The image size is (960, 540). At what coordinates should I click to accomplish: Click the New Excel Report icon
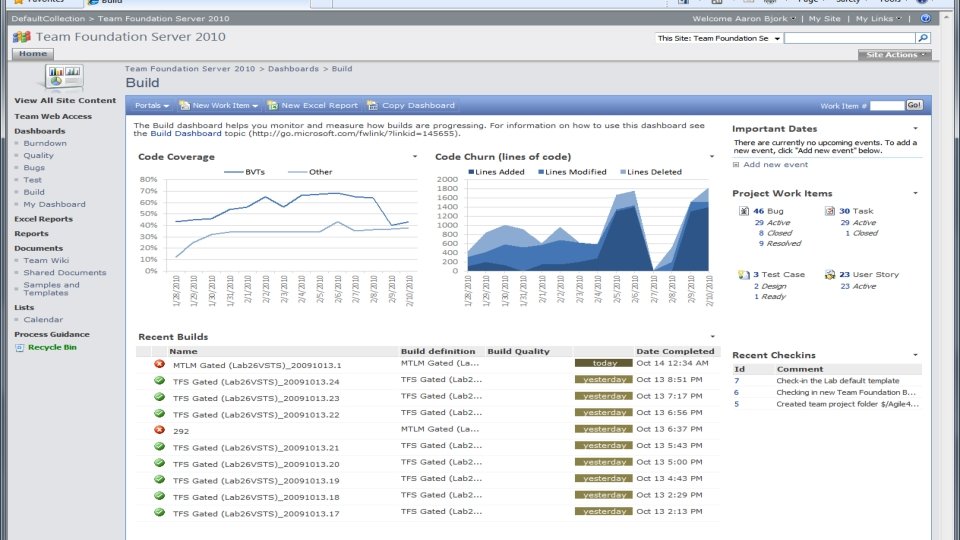point(272,105)
